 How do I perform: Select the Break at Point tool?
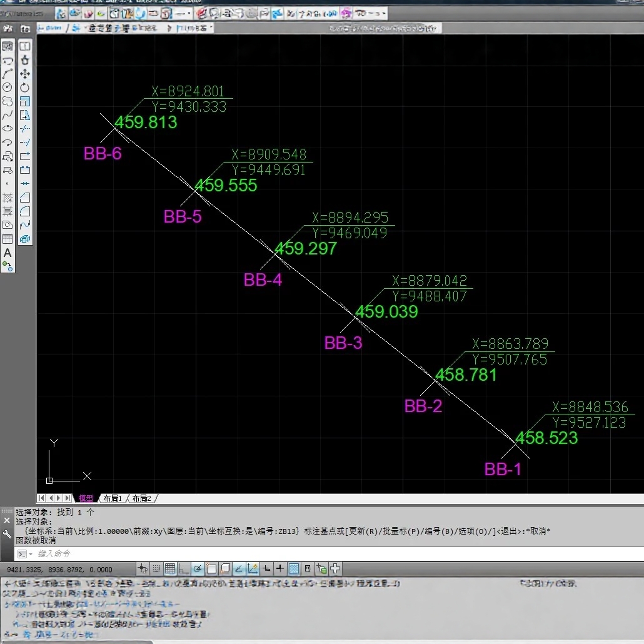pyautogui.click(x=25, y=156)
